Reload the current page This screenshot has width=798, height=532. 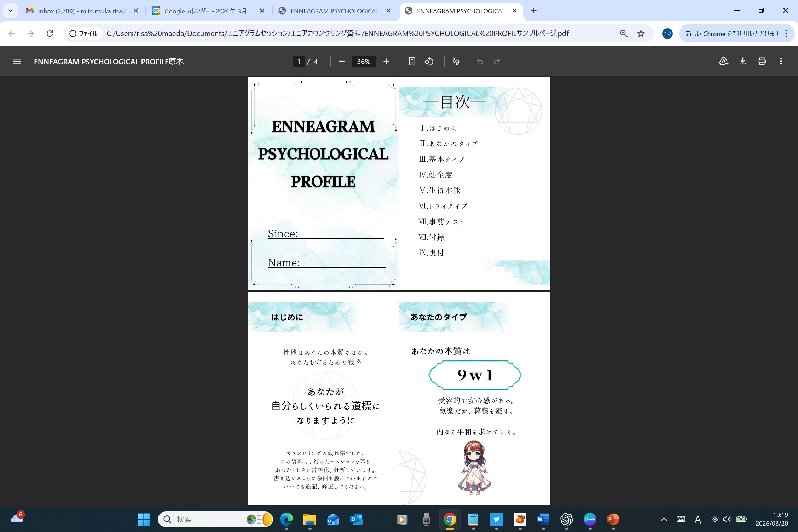(x=50, y=34)
